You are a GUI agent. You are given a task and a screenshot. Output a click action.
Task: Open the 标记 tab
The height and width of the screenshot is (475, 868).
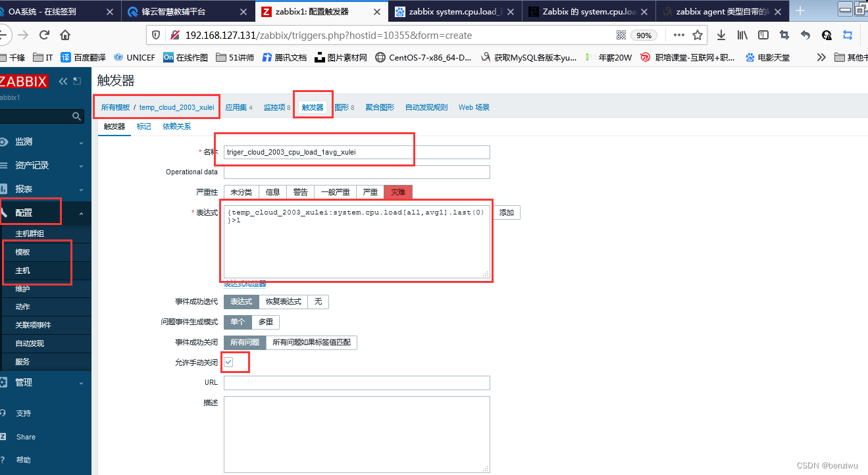tap(143, 126)
